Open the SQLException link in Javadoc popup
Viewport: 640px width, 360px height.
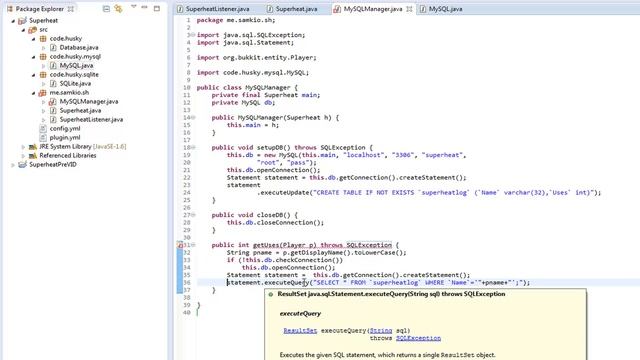(418, 338)
